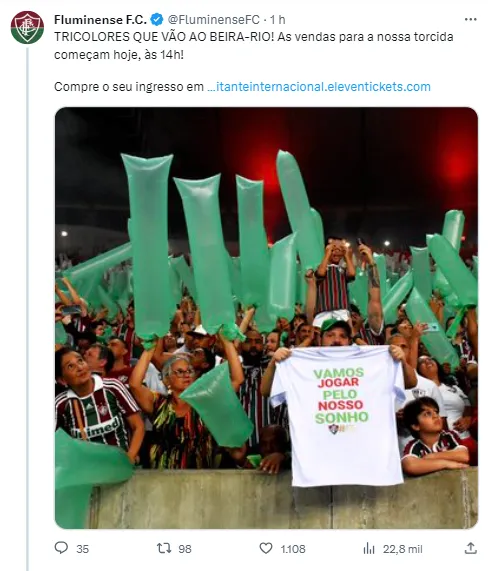The height and width of the screenshot is (571, 488).
Task: Click the tweet text about Beira-Rio sales
Action: (254, 46)
